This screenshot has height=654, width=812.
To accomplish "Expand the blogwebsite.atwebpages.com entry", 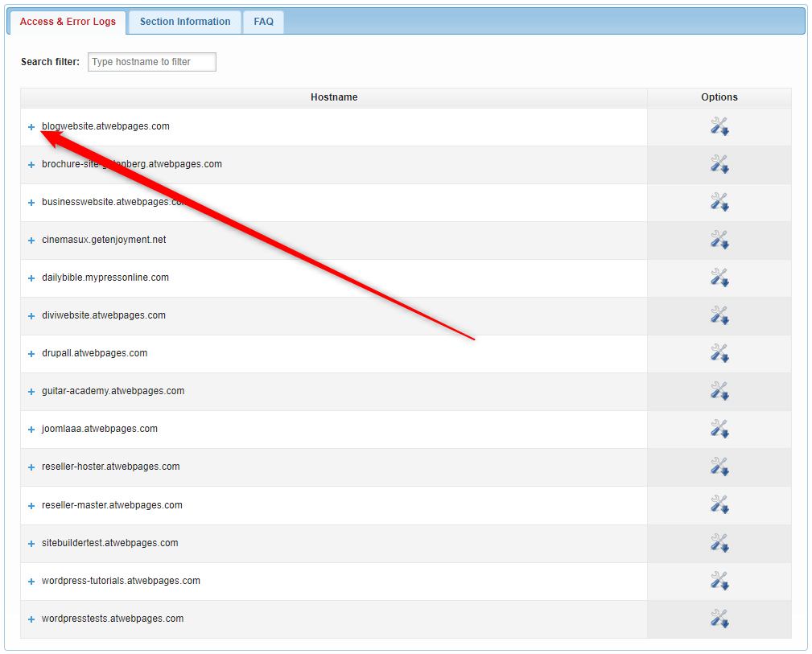I will tap(31, 125).
